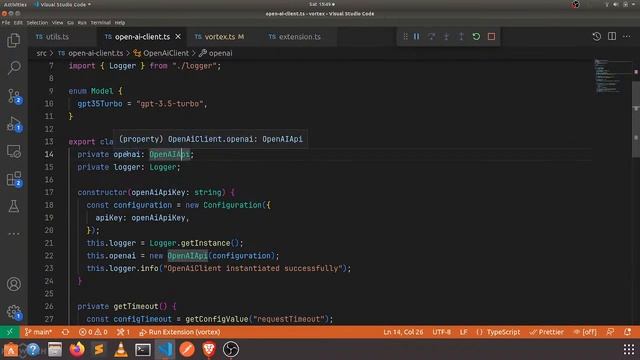Viewport: 640px width, 360px height.
Task: Grab the debug toolbar drag handle
Action: pos(405,37)
